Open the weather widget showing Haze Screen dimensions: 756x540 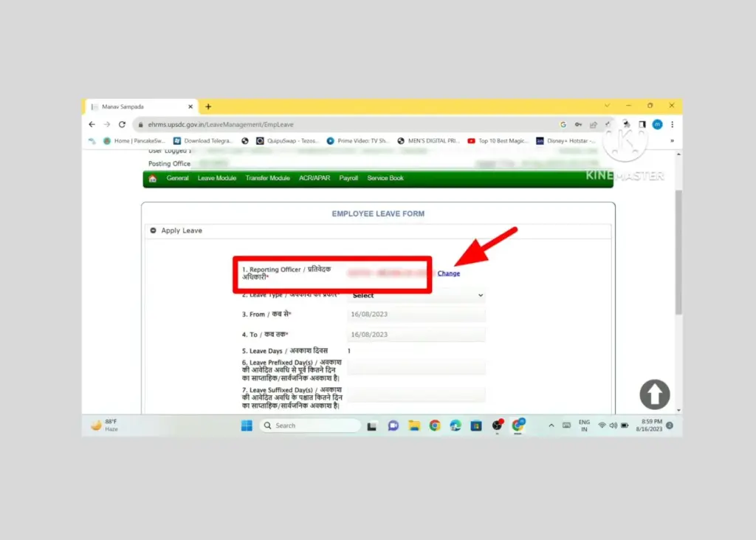click(x=105, y=425)
